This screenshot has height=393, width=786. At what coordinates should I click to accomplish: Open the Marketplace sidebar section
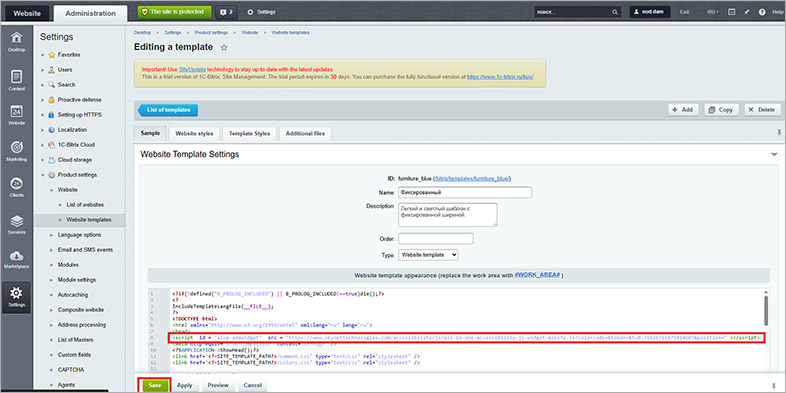(x=17, y=260)
